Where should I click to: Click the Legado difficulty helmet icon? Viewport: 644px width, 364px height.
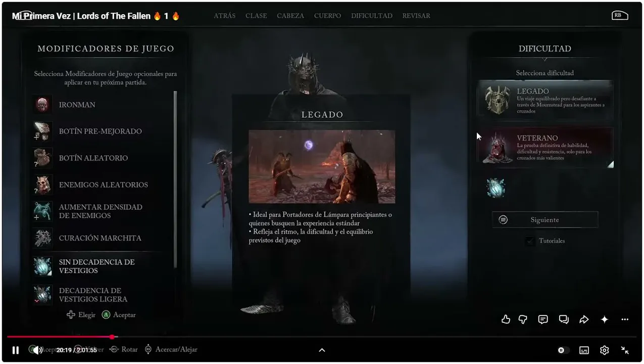click(498, 99)
